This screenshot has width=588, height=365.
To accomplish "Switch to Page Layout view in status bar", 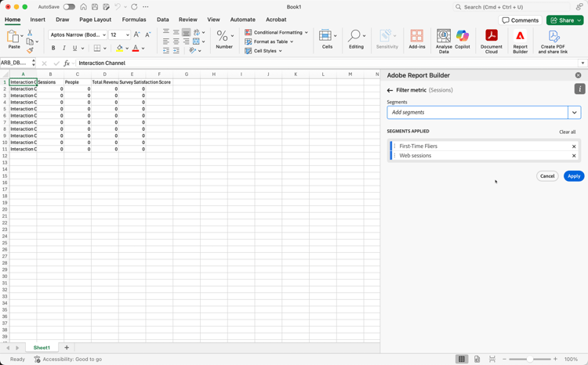I will click(x=477, y=359).
